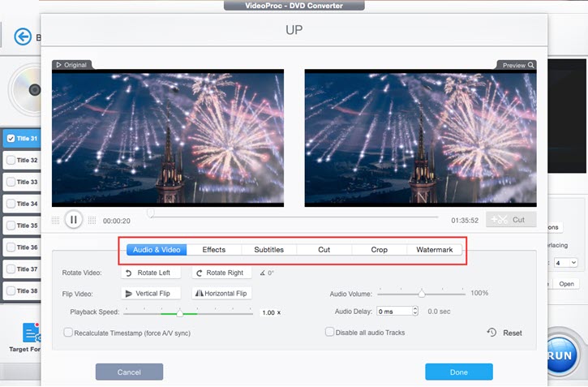Check Disable all audio Tracks
The height and width of the screenshot is (387, 588).
[x=329, y=332]
